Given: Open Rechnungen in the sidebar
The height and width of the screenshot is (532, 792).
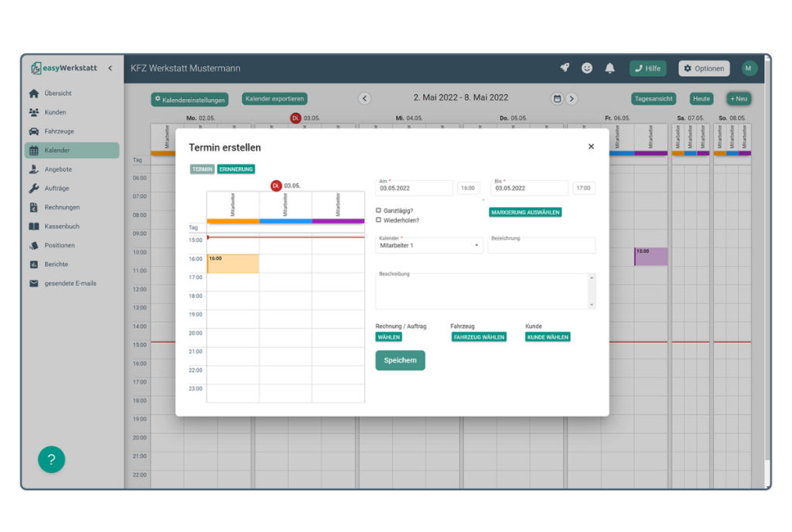Looking at the screenshot, I should point(62,207).
